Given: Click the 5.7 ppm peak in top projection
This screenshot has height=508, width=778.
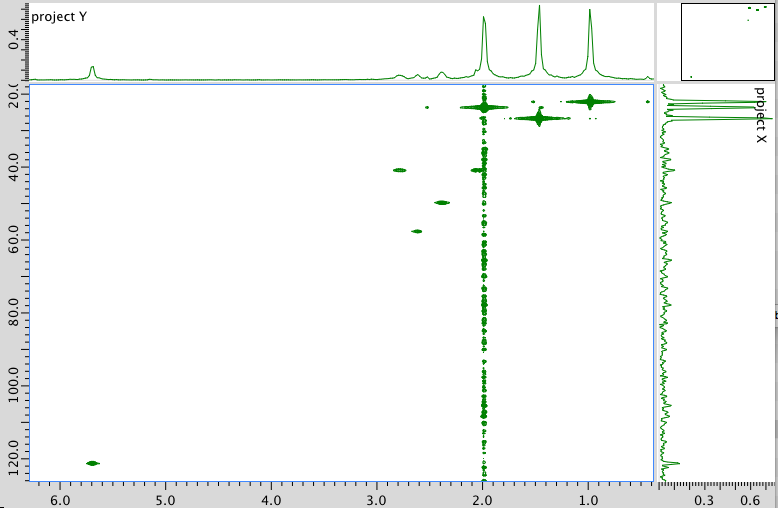Looking at the screenshot, I should coord(92,69).
